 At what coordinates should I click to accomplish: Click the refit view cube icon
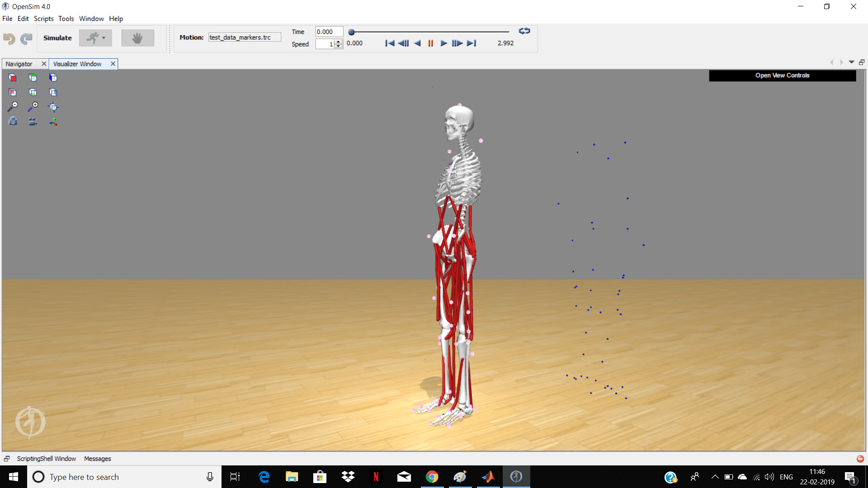(53, 107)
